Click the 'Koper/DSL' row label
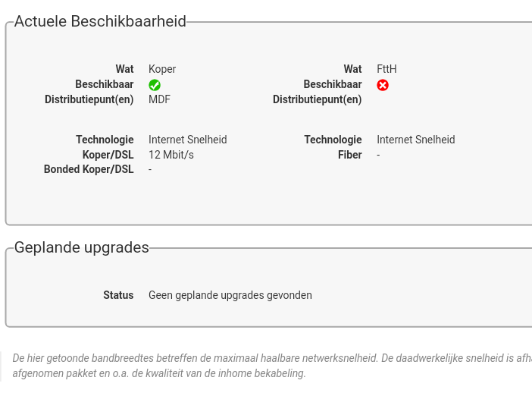The image size is (532, 393). [x=108, y=155]
